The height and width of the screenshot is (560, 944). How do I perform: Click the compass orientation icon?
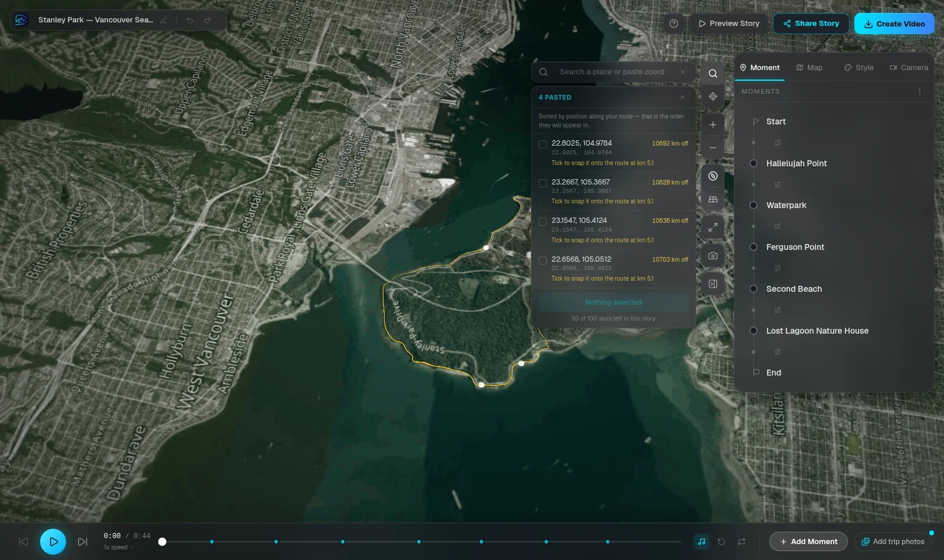(x=713, y=176)
